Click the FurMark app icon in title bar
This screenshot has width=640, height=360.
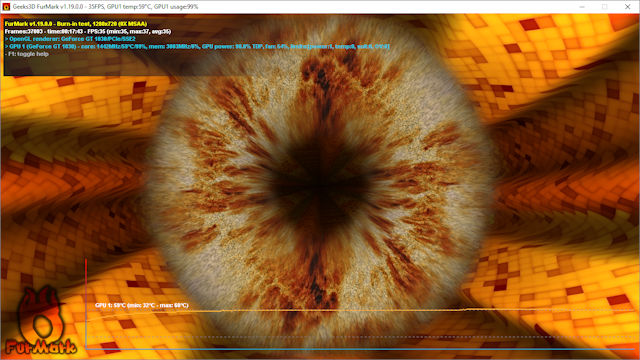[x=6, y=7]
